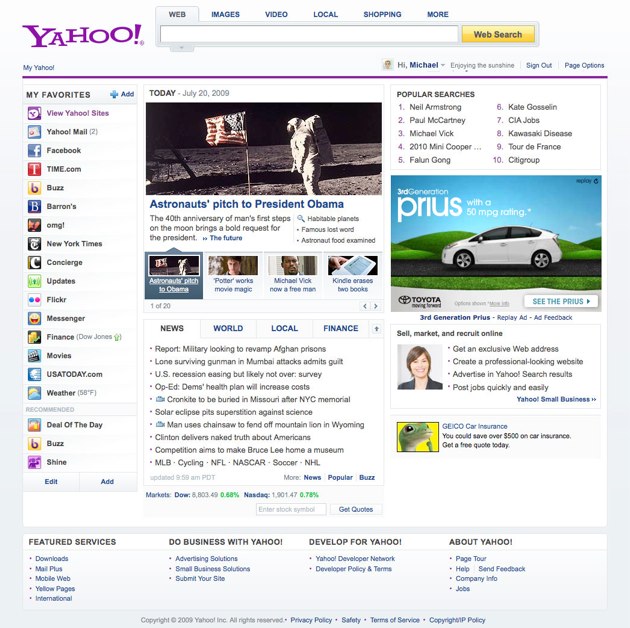Click the Enter stock symbol field
Screen dimensions: 630x628
[291, 509]
